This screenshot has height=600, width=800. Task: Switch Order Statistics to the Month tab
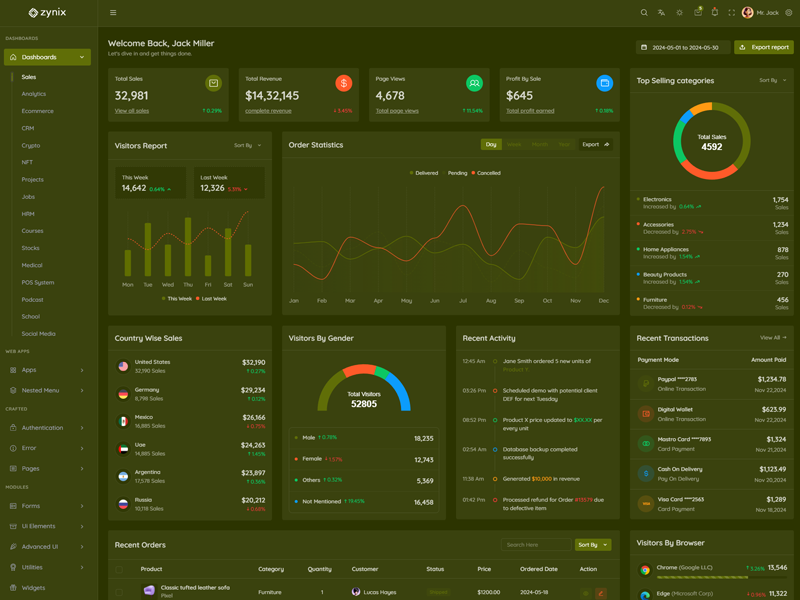(x=539, y=144)
